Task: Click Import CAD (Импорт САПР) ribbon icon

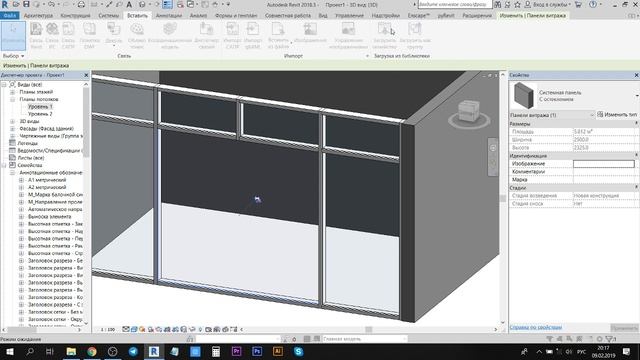Action: (232, 36)
